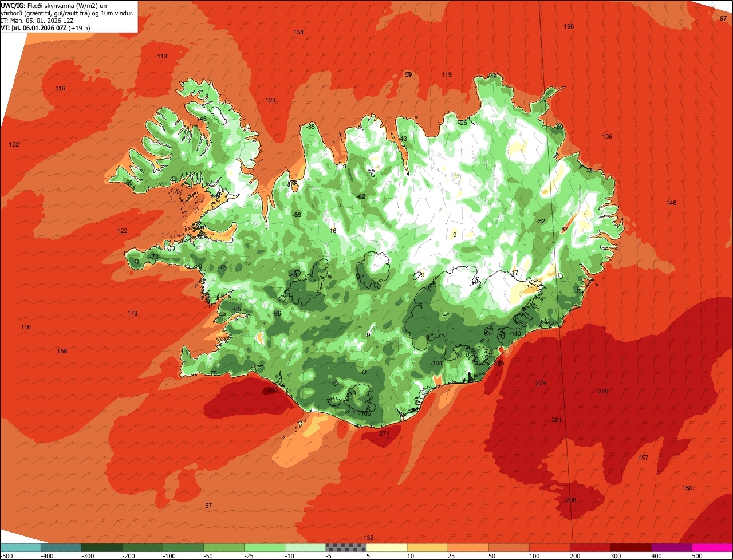Viewport: 733px width, 560px height.
Task: Click the map value '196' in the northeast sea
Action: coord(569,27)
